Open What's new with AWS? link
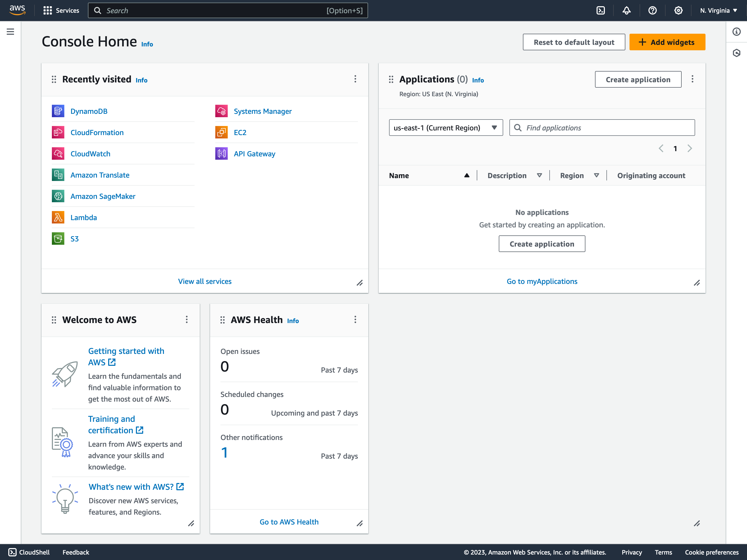The height and width of the screenshot is (560, 747). pyautogui.click(x=136, y=487)
